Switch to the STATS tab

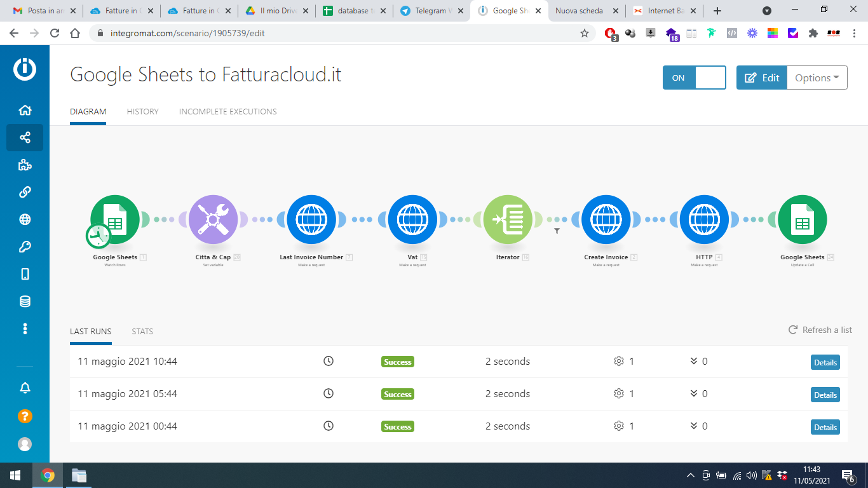[x=142, y=332]
